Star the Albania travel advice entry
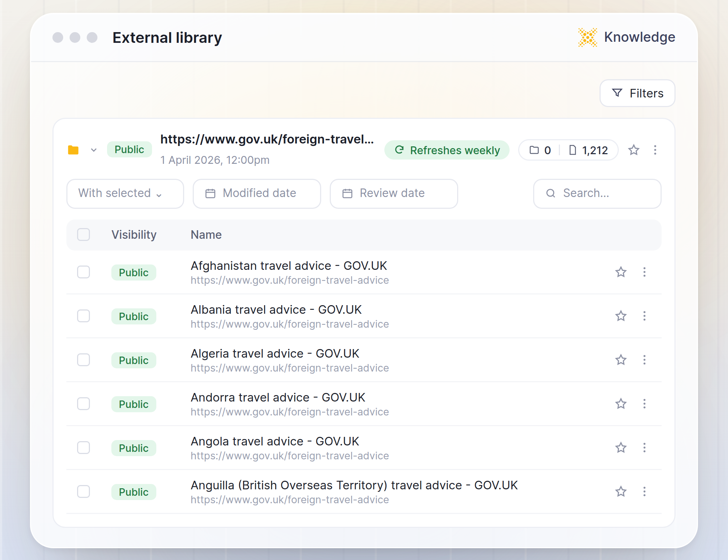 tap(621, 316)
